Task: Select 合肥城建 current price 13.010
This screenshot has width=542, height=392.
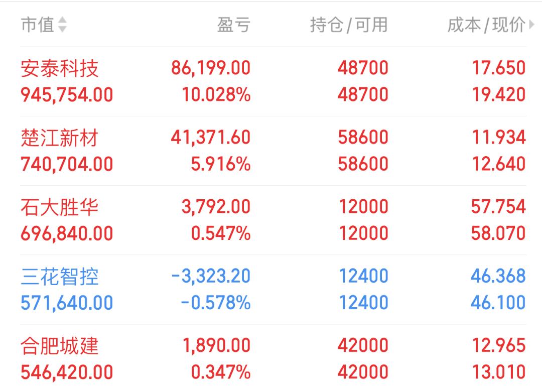Action: tap(499, 372)
